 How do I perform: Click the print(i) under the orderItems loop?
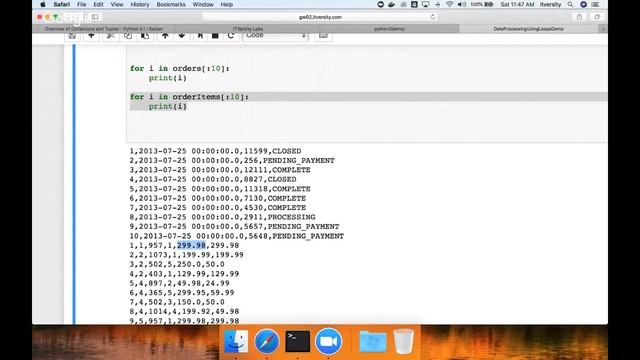pos(167,106)
